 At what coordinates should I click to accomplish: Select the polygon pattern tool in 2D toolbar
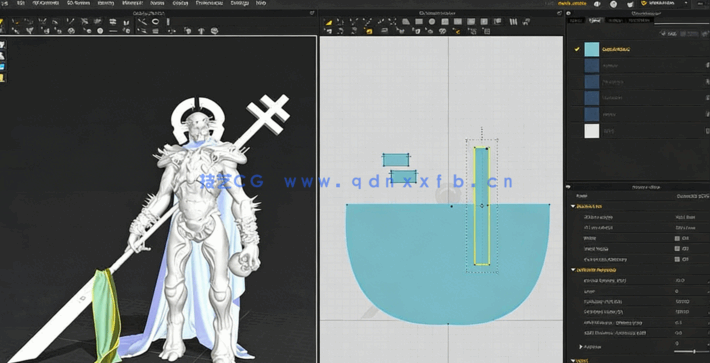[406, 21]
